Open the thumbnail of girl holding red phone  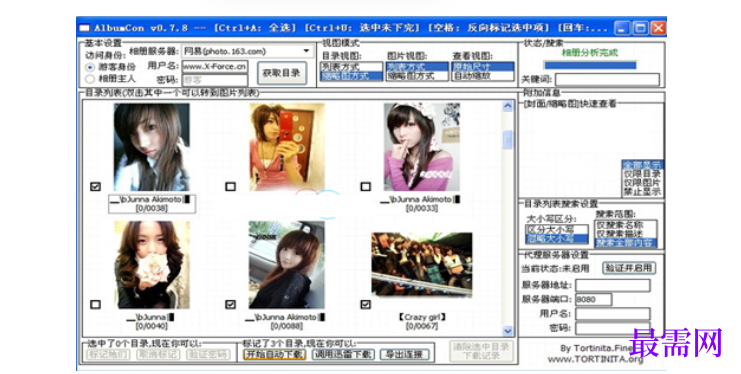(x=287, y=147)
